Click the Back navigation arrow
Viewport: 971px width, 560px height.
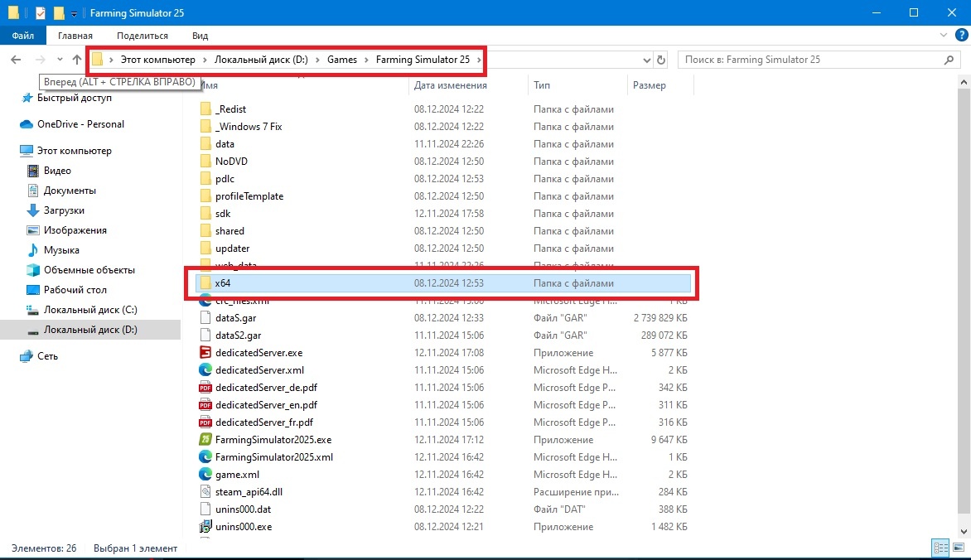[x=16, y=60]
